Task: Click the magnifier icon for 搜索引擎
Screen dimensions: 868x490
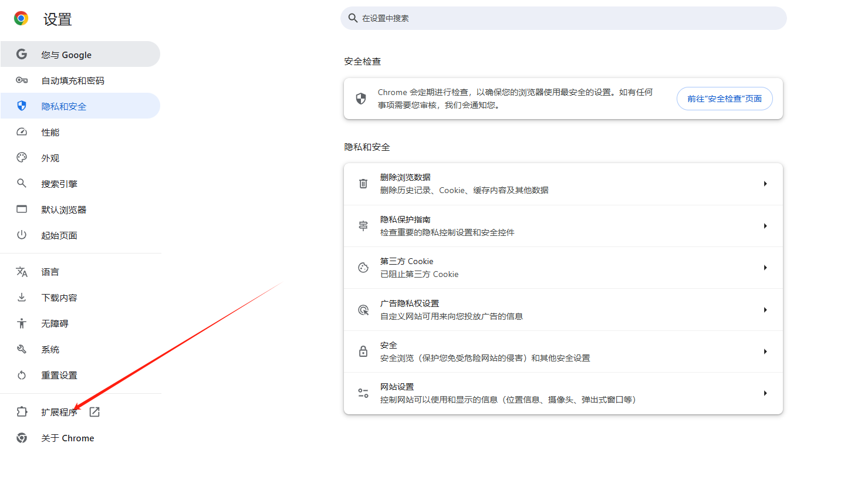Action: [x=22, y=183]
